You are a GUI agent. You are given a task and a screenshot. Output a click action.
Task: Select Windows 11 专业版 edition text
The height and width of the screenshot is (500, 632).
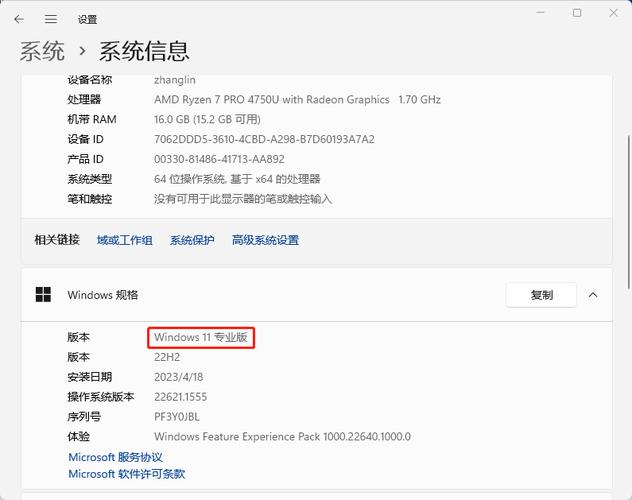pyautogui.click(x=201, y=337)
